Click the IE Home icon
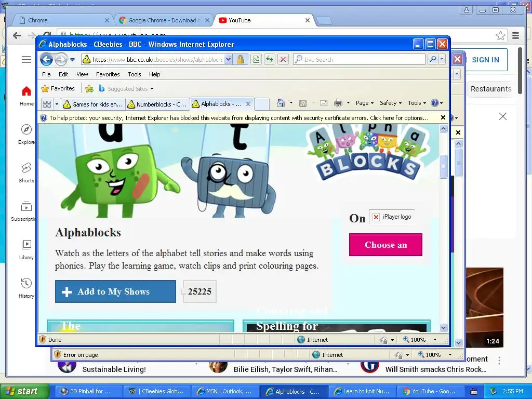This screenshot has width=532, height=399. [281, 103]
